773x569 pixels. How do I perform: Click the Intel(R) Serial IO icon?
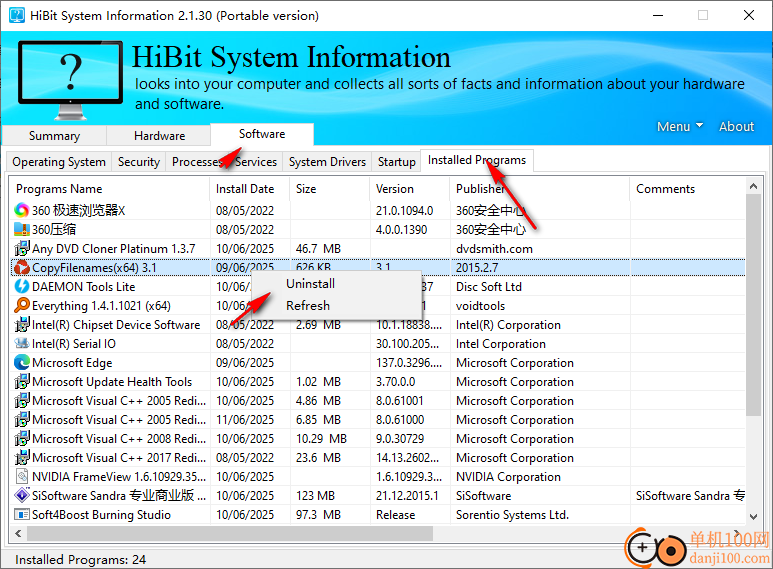click(22, 344)
